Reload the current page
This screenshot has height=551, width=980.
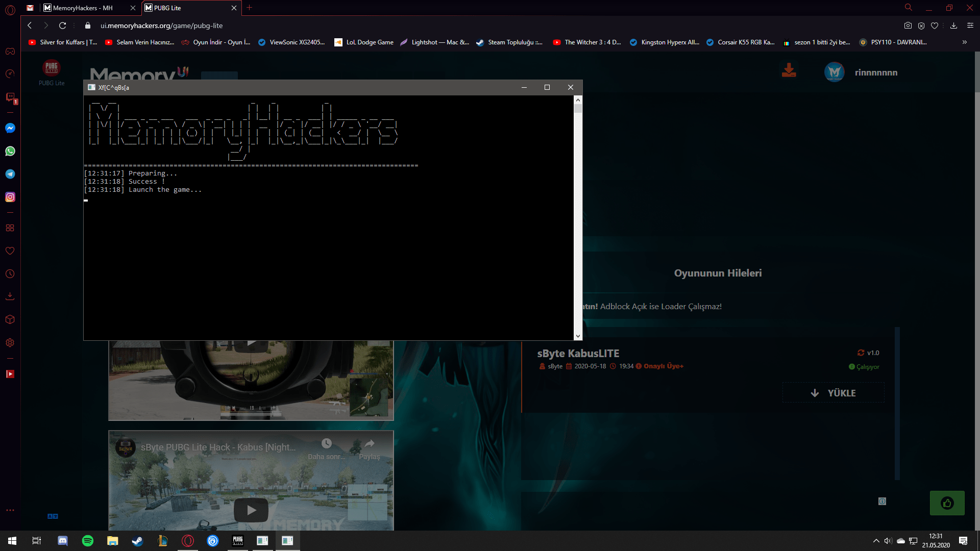coord(63,26)
